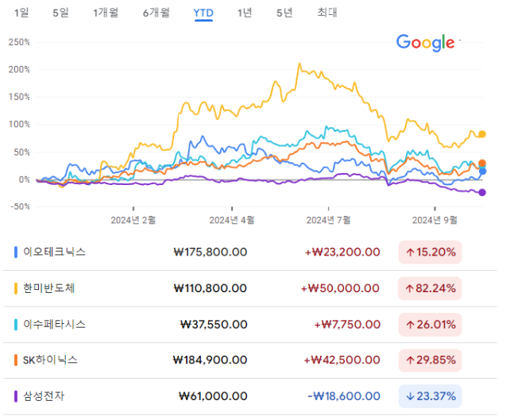Screen dimensions: 506x420
Task: Click the price ₩37,550.00
Action: [214, 324]
